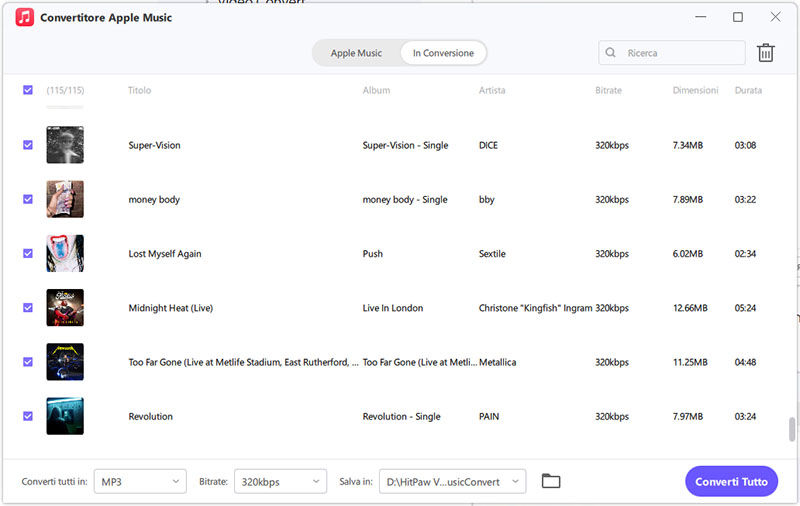Maximize the Convertitore Apple Music window
Image resolution: width=800 pixels, height=506 pixels.
pyautogui.click(x=738, y=17)
